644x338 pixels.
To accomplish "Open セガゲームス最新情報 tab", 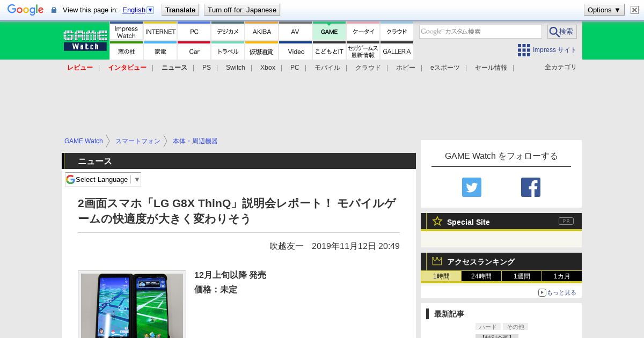I will click(x=363, y=50).
